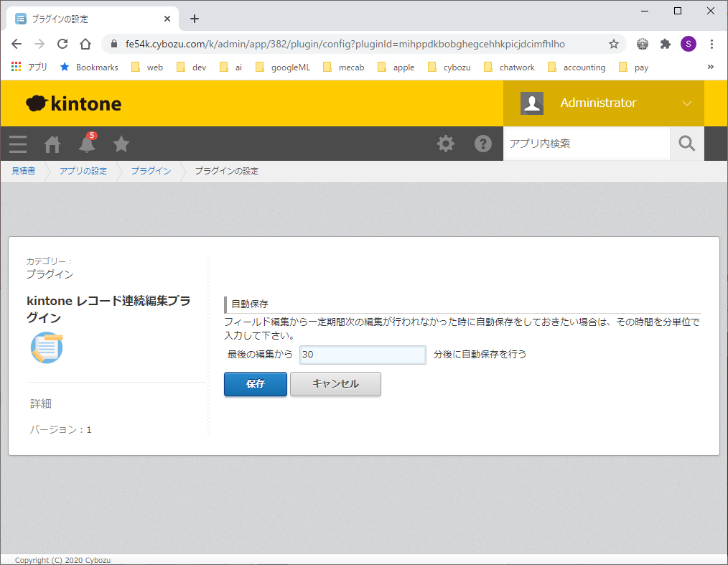Open Chrome three-dot menu
The width and height of the screenshot is (728, 565).
711,44
